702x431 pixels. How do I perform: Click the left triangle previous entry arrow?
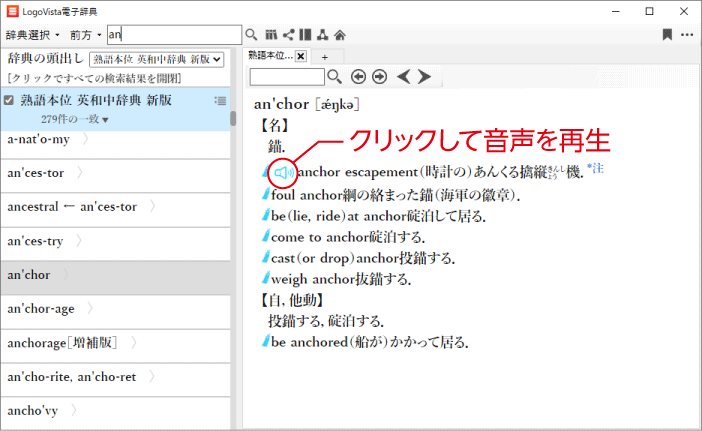coord(403,76)
